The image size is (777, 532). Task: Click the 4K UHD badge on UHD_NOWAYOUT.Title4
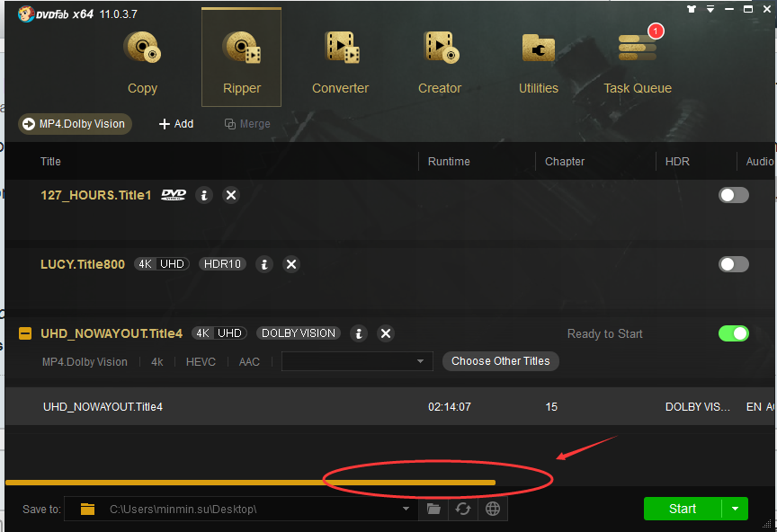219,333
